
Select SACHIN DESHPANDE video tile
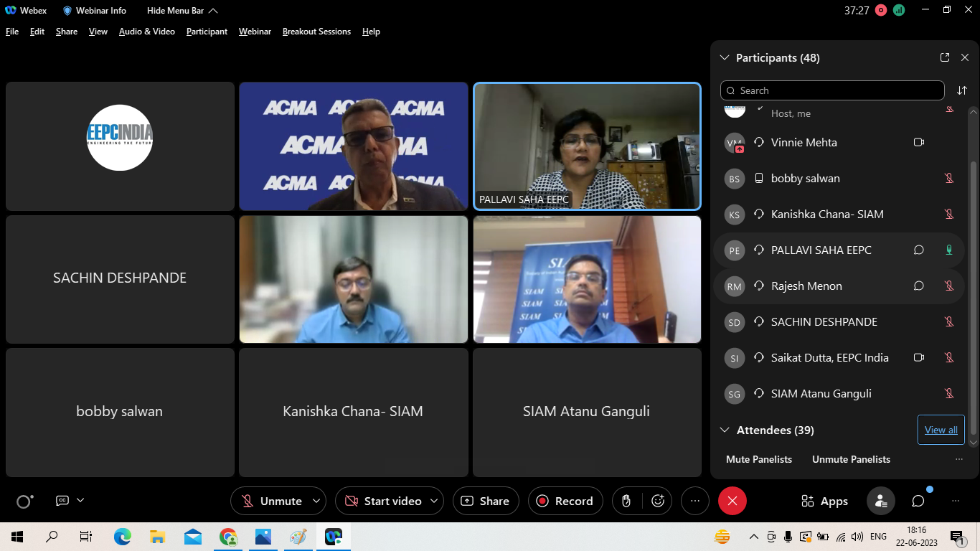(x=120, y=279)
